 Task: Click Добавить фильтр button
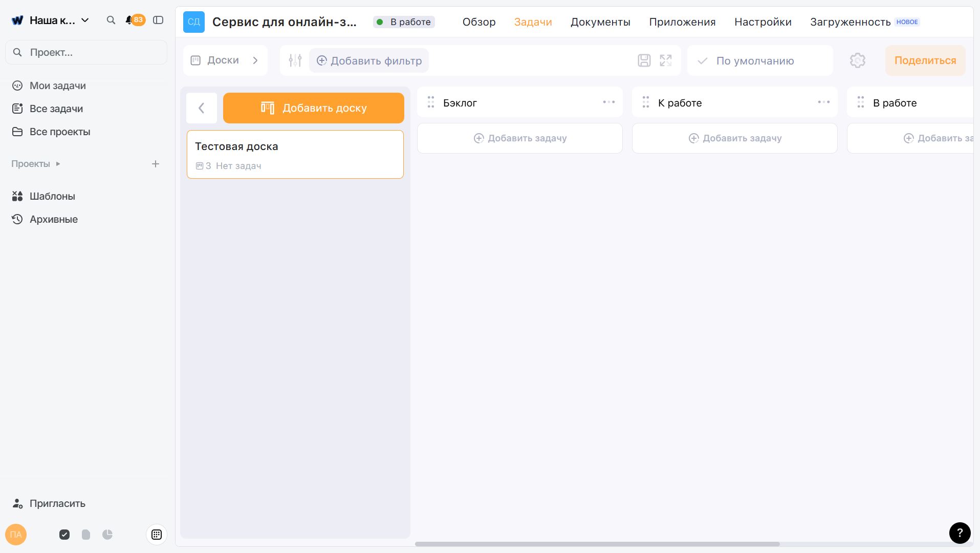point(369,60)
